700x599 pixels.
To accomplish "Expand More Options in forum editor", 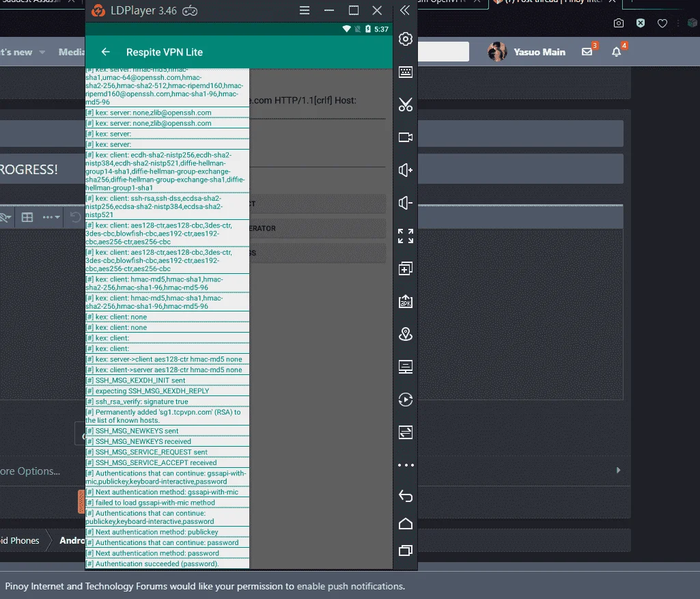I will tap(30, 471).
